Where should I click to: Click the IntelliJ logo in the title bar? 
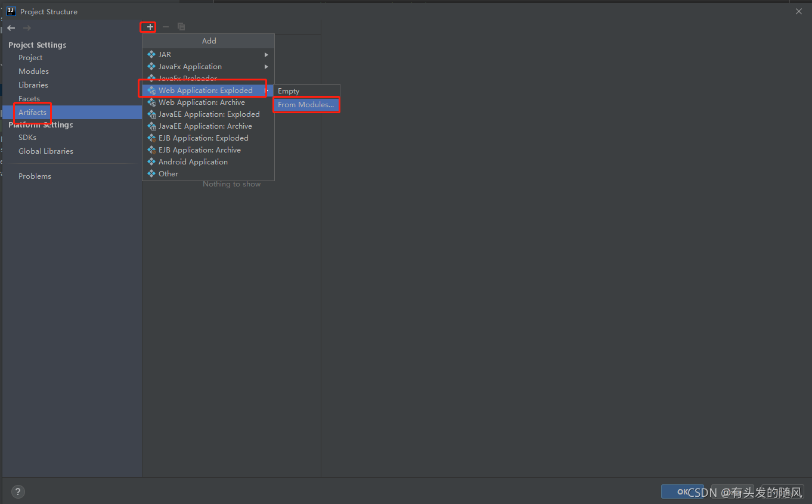coord(11,11)
